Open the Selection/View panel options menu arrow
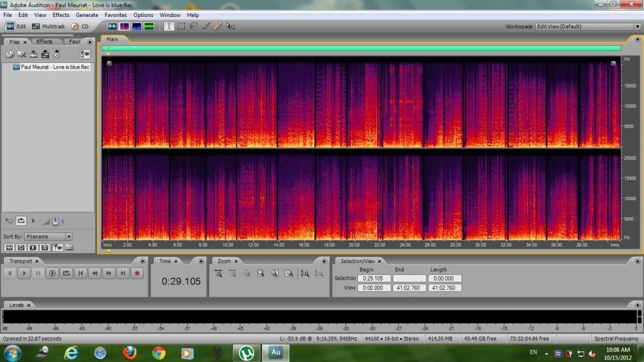 [x=638, y=261]
